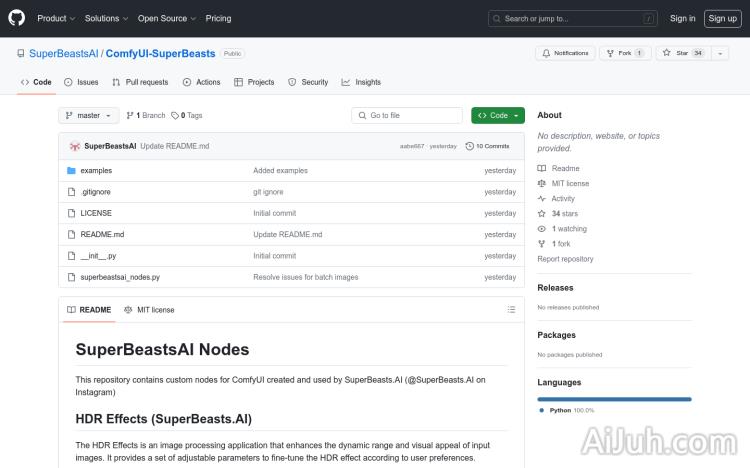Open the Tags list
Viewport: 750px width, 468px height.
tap(187, 116)
